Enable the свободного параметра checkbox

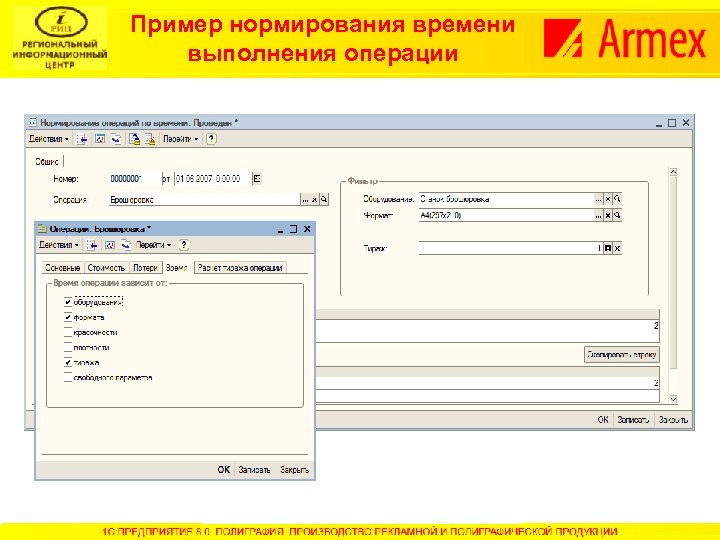pos(68,378)
